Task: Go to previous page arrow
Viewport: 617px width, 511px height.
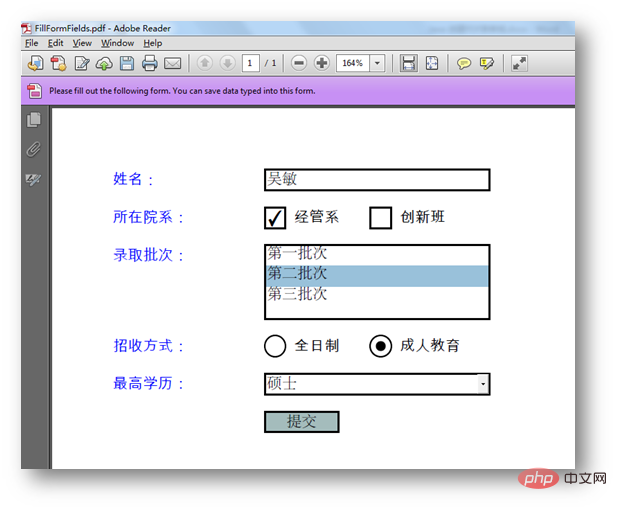Action: [x=205, y=63]
